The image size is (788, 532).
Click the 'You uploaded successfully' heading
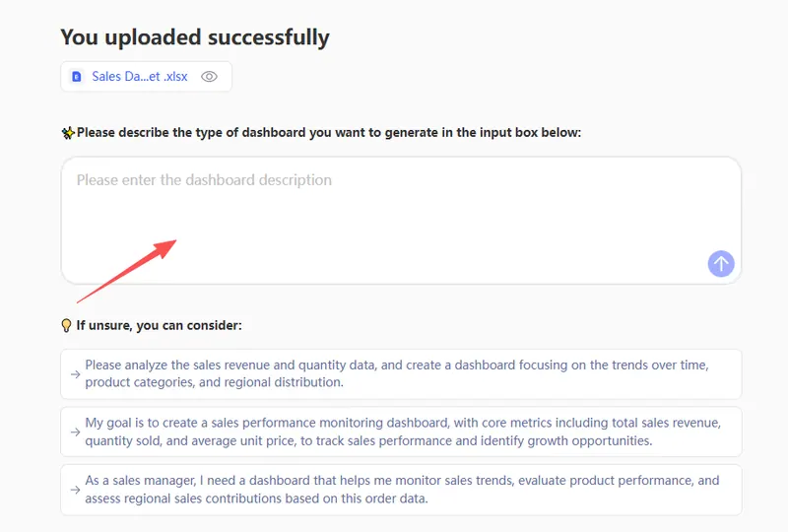195,37
